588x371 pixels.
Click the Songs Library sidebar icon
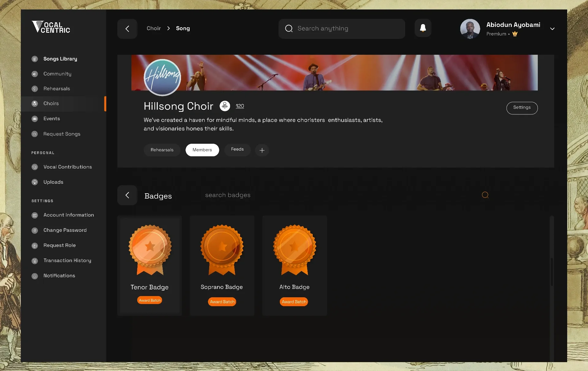[35, 59]
